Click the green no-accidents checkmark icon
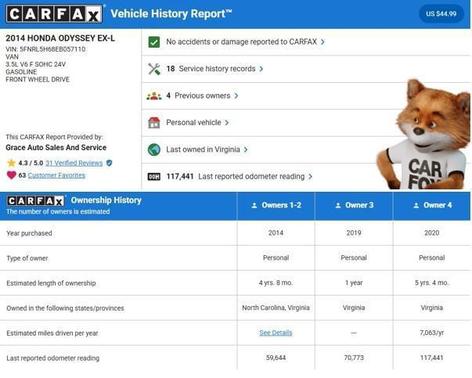The image size is (472, 378). point(154,42)
